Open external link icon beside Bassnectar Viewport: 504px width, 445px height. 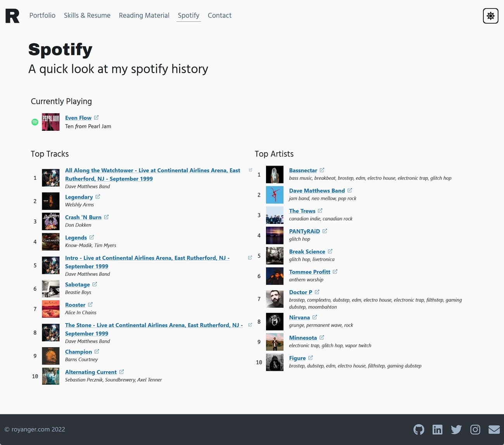[322, 170]
